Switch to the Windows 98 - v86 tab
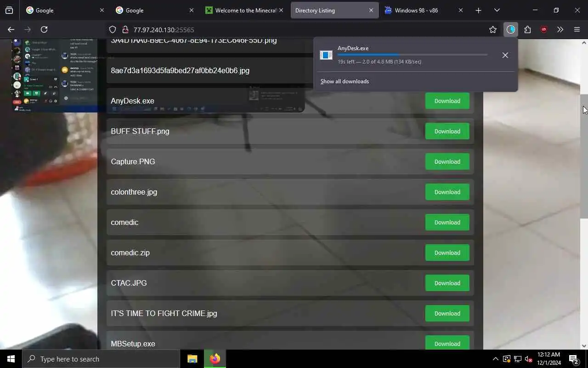The width and height of the screenshot is (588, 368). tap(424, 10)
